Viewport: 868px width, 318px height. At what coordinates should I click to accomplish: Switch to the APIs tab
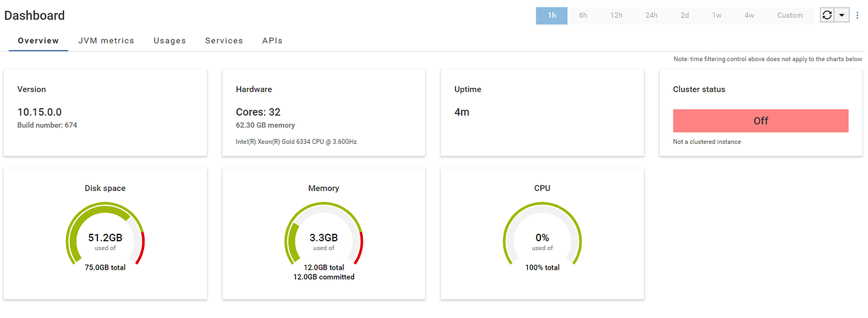click(x=272, y=40)
